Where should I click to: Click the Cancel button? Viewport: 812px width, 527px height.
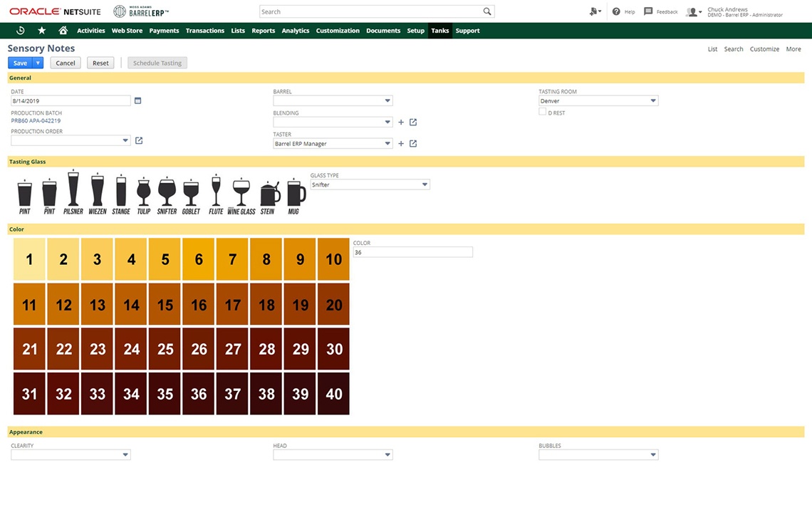[x=66, y=63]
